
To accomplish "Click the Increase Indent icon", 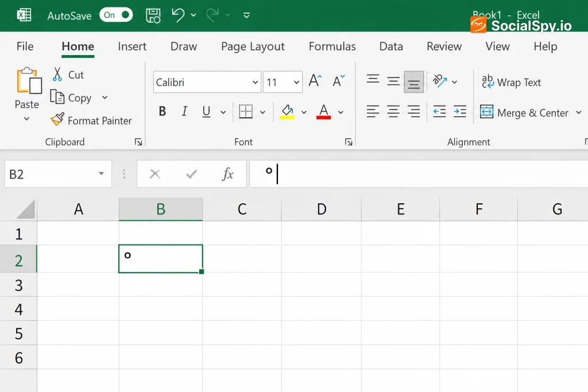I will 460,112.
